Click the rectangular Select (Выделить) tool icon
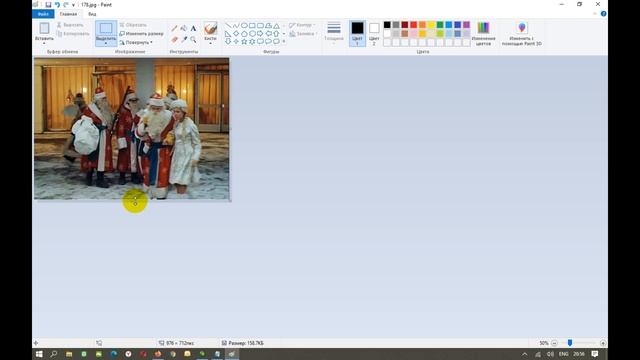 click(x=106, y=28)
